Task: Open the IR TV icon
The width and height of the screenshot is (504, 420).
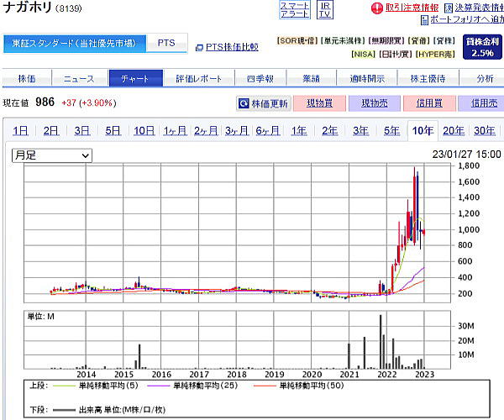Action: coord(325,9)
